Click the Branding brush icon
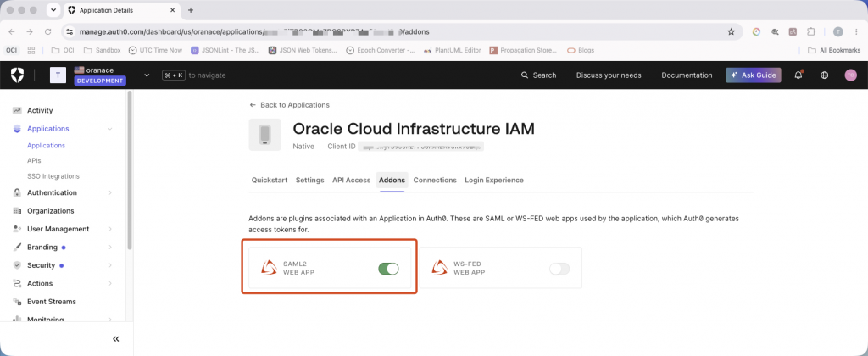 pyautogui.click(x=17, y=247)
